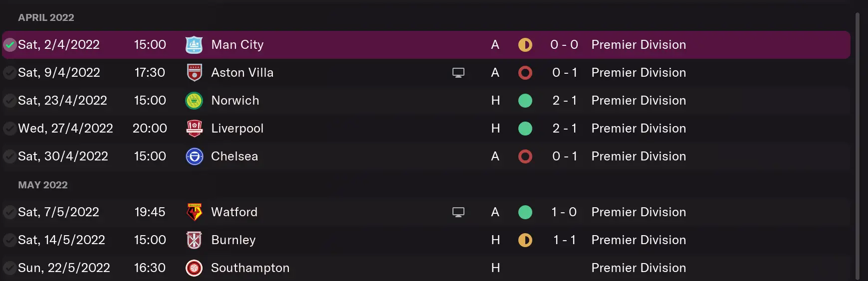Click the Norwich club badge
868x281 pixels.
[194, 101]
